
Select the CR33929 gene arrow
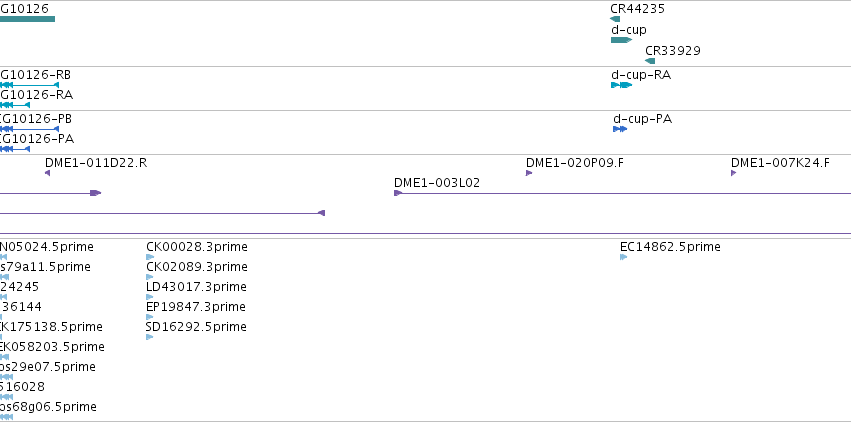point(650,61)
